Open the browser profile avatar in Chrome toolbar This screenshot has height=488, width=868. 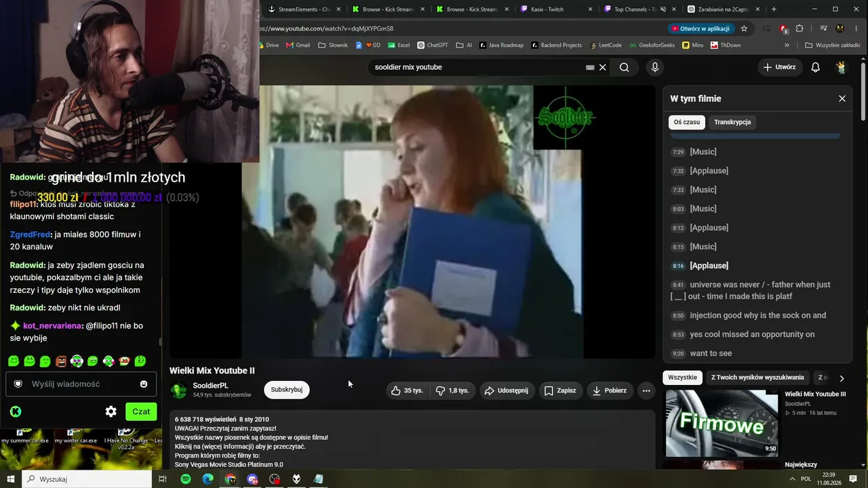pyautogui.click(x=840, y=28)
